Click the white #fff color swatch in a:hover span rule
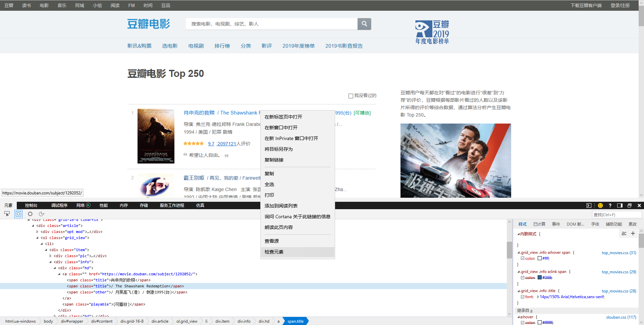This screenshot has height=325, width=644. click(x=540, y=259)
